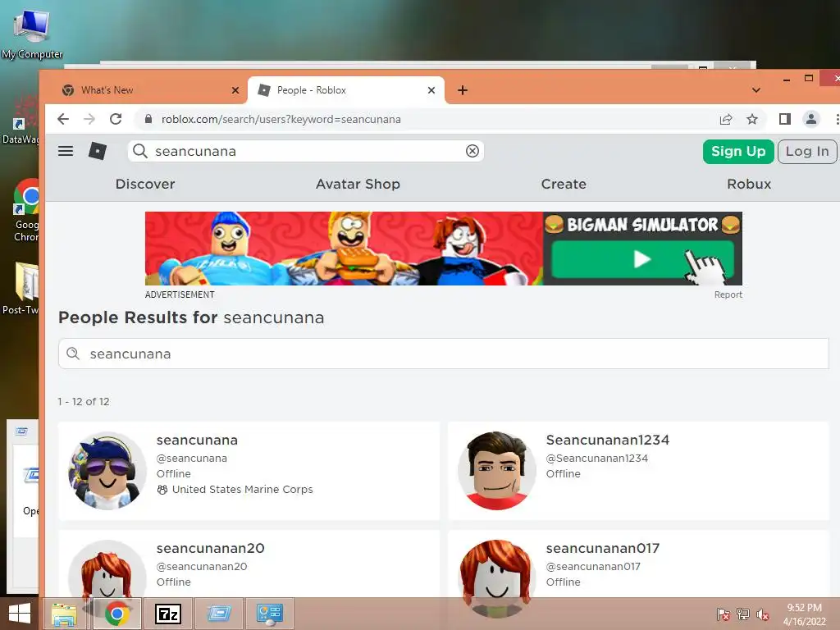Click the Log In button
This screenshot has width=840, height=630.
pos(807,152)
